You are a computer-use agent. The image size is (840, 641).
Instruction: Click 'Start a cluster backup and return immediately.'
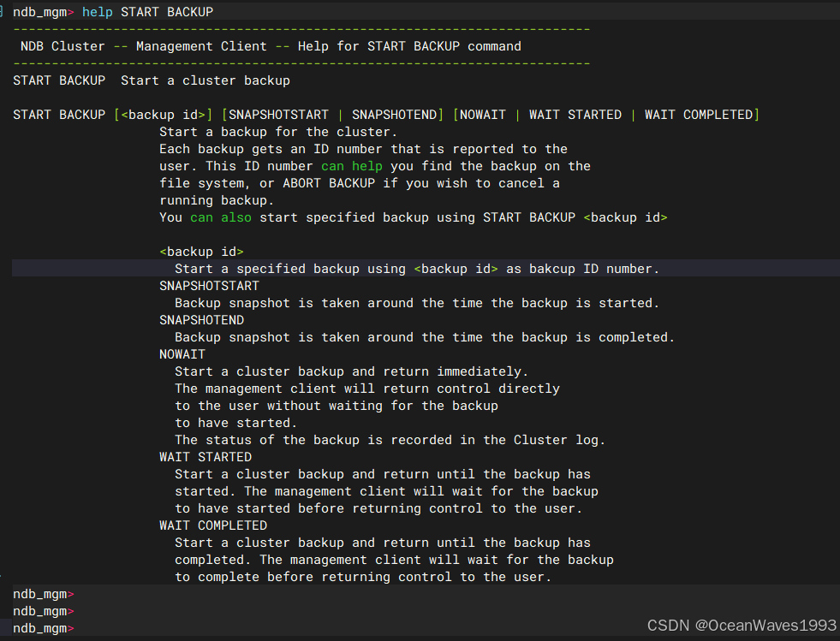pyautogui.click(x=352, y=371)
